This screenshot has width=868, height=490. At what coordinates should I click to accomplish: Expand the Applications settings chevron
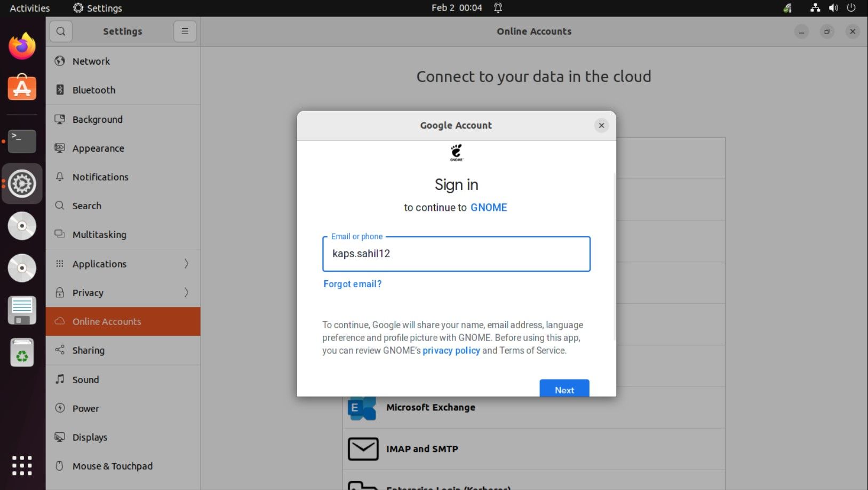[x=186, y=264]
